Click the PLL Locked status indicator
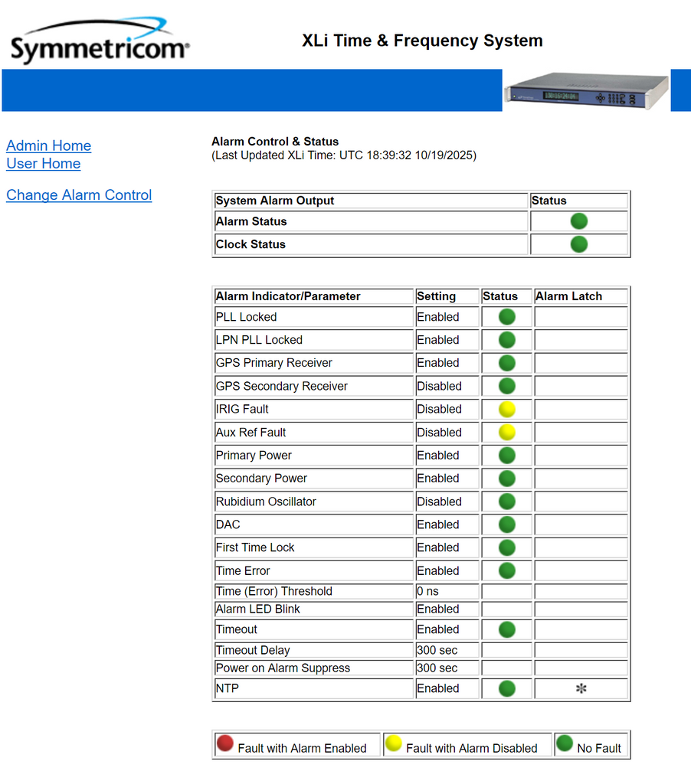Screen dimensions: 691x784 tap(506, 317)
